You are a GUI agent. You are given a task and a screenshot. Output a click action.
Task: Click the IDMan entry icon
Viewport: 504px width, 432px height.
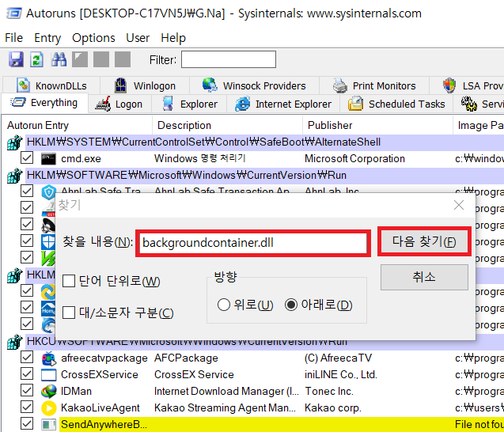tap(49, 391)
